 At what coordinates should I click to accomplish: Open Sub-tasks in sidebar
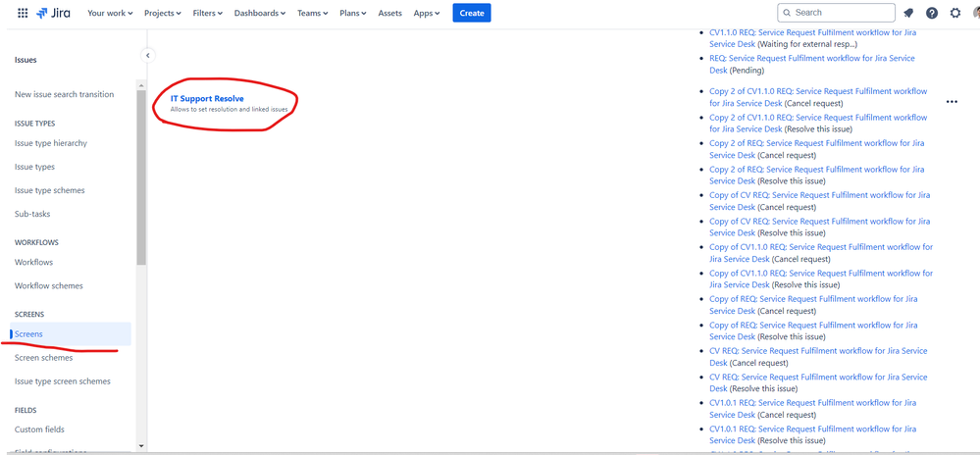click(x=31, y=214)
